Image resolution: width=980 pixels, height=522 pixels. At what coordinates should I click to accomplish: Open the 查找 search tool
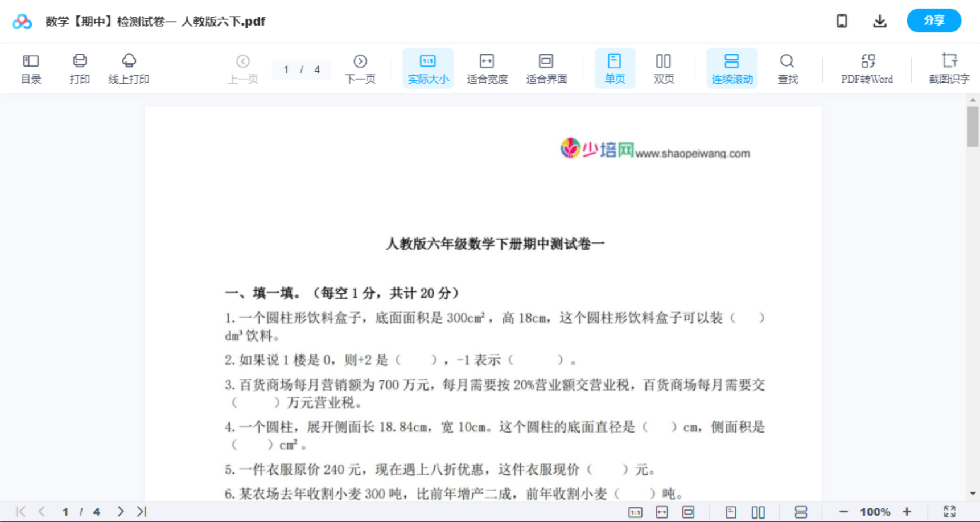point(788,68)
